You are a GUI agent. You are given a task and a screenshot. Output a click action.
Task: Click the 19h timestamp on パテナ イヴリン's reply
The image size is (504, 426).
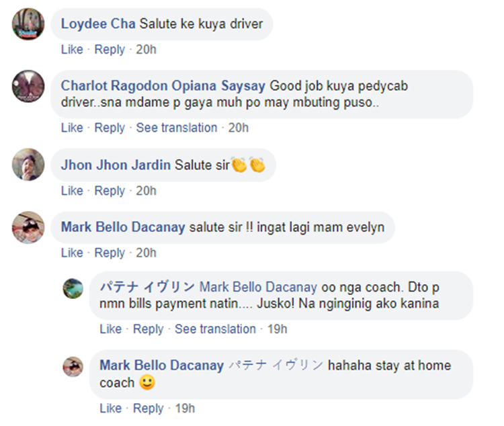point(277,329)
